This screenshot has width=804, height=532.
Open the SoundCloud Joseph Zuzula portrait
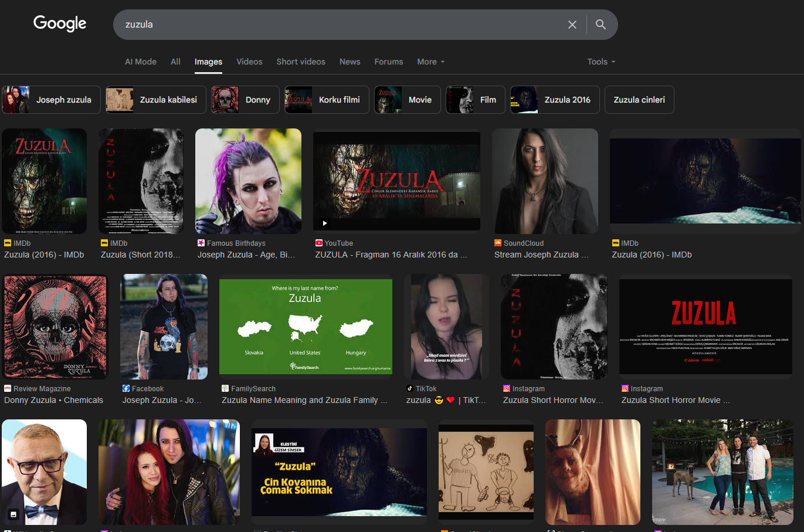coord(545,181)
